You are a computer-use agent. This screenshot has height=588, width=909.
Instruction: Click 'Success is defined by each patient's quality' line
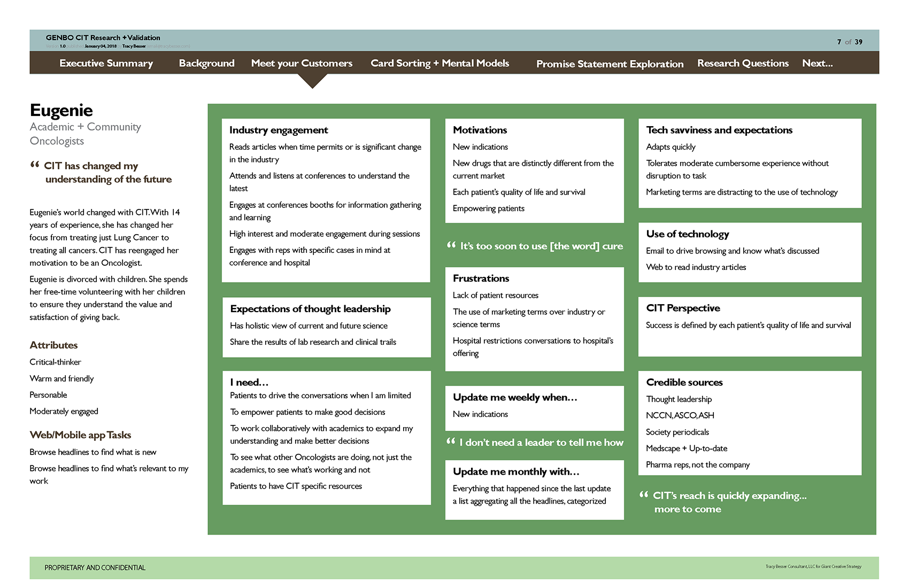748,325
